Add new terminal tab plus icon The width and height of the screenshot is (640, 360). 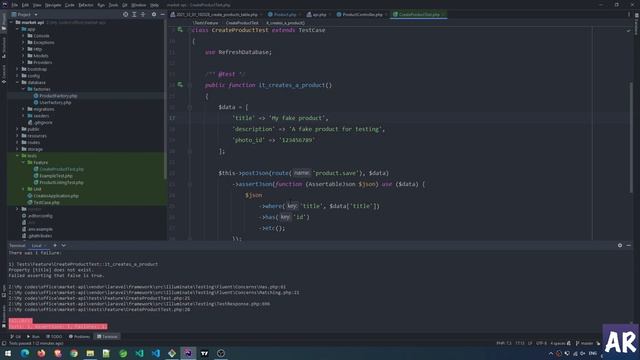(55, 245)
